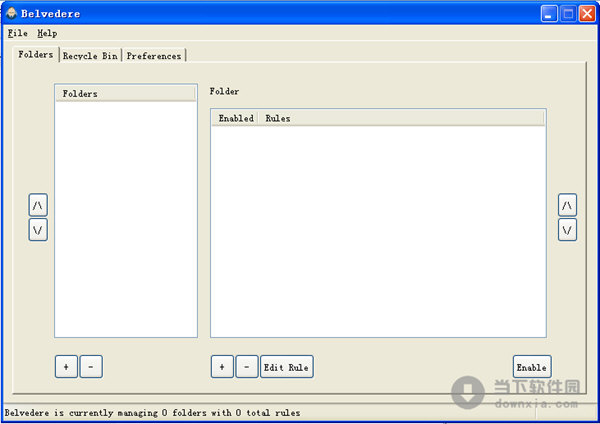Click the Folders column header
This screenshot has width=600, height=424.
(126, 94)
